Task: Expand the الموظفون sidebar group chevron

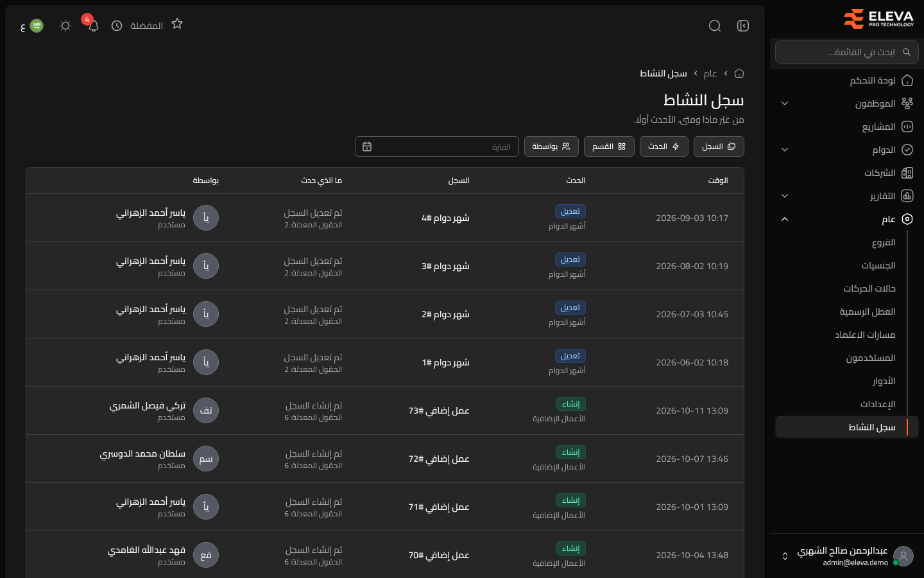Action: (x=785, y=103)
